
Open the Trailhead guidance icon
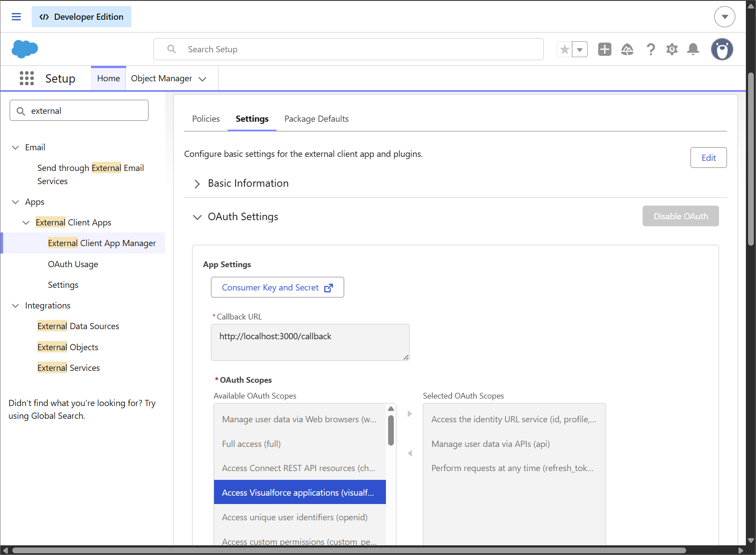(627, 49)
